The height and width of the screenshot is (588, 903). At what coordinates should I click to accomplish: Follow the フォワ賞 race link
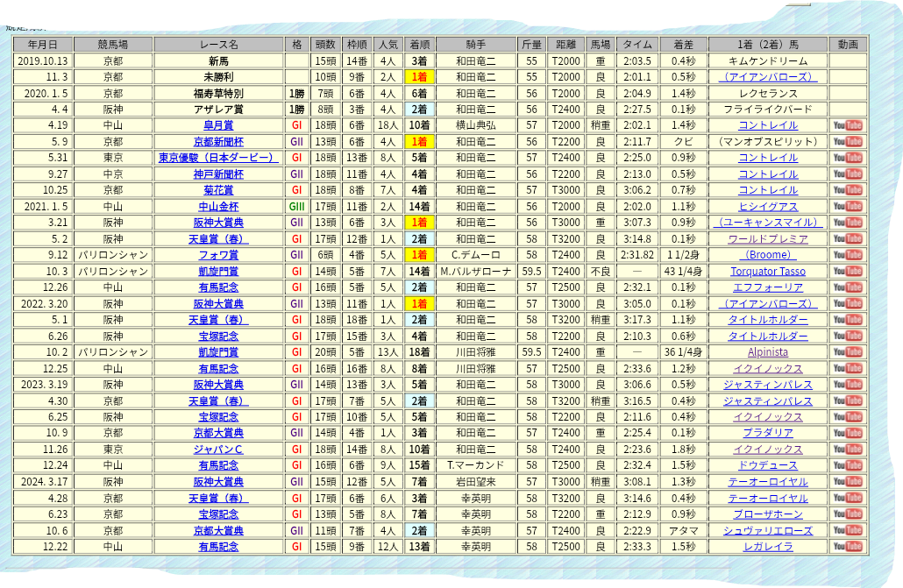(218, 255)
